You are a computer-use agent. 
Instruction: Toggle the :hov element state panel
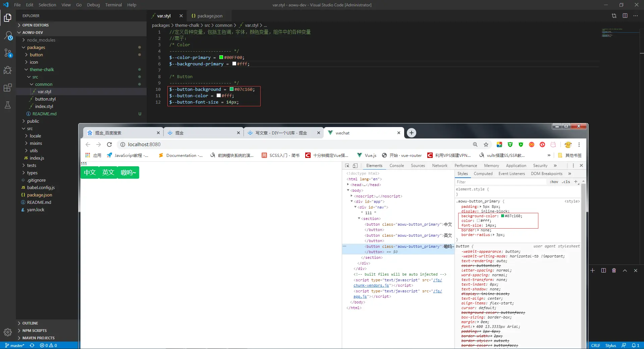tap(554, 182)
